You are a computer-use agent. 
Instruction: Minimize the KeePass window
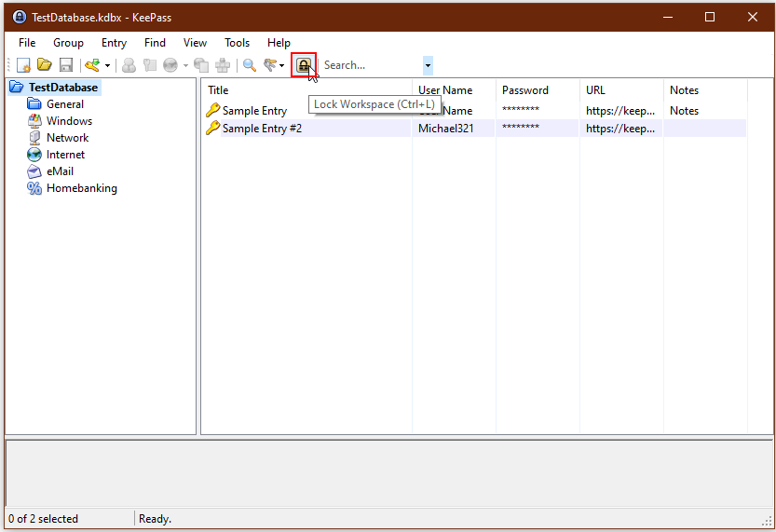[x=668, y=17]
